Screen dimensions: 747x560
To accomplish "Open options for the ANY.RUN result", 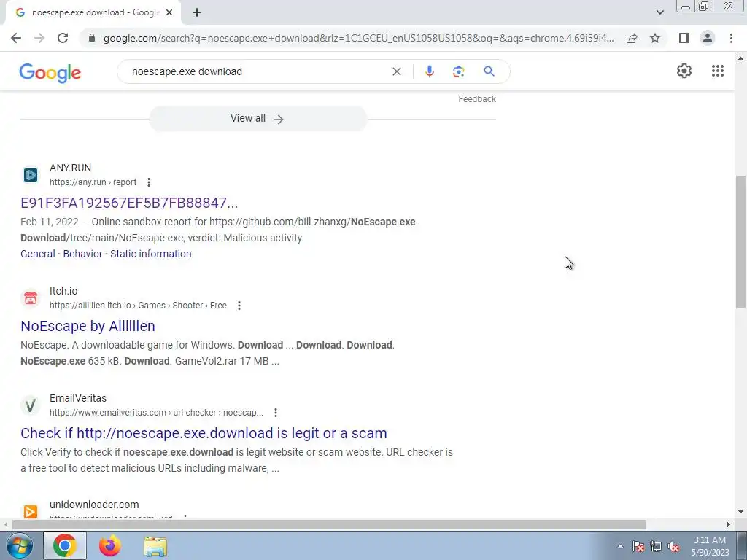I will coord(149,182).
